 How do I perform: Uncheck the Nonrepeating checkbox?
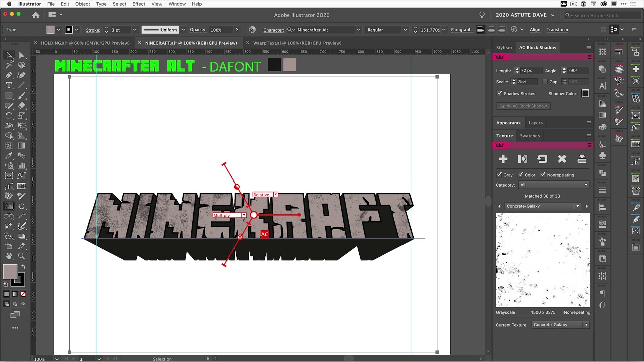(x=543, y=175)
